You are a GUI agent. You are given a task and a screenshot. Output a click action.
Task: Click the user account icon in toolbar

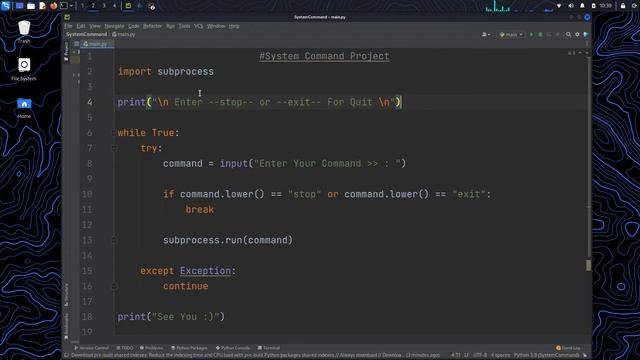[x=486, y=35]
